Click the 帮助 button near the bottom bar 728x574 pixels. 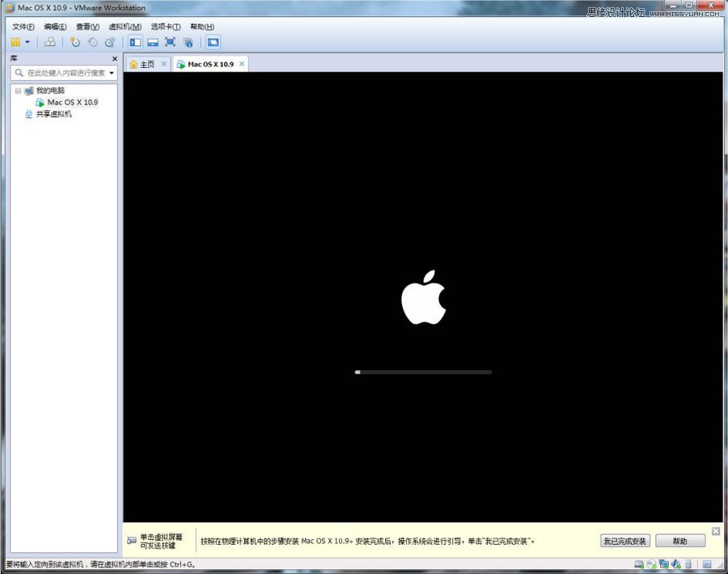[x=680, y=541]
